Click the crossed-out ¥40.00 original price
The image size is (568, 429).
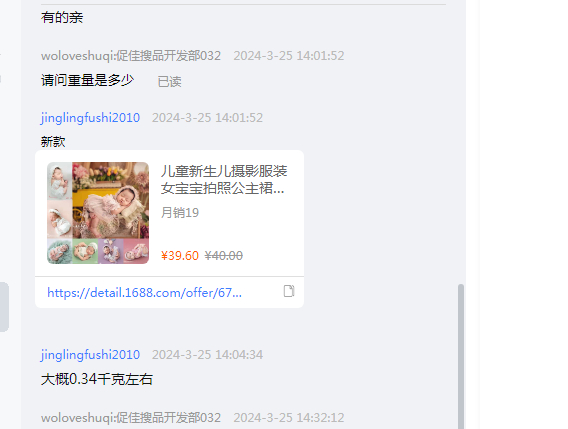(224, 256)
